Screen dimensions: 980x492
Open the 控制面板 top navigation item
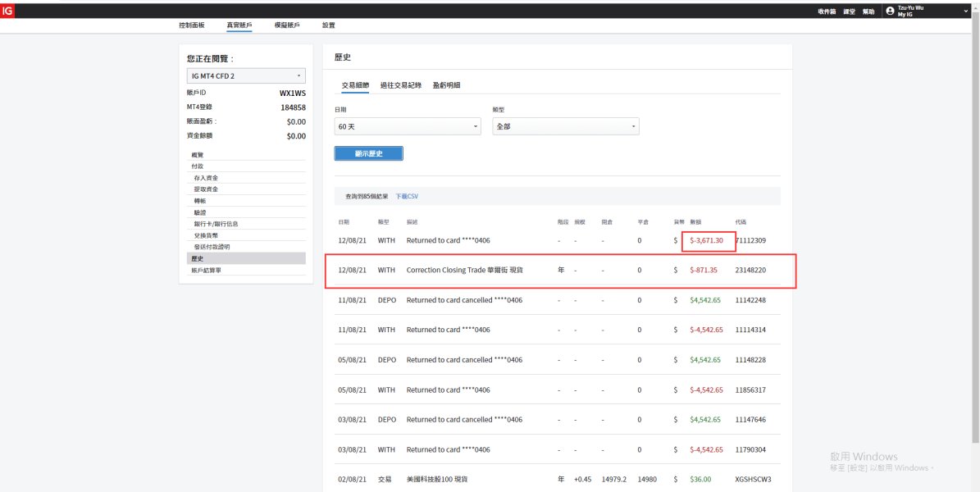(x=192, y=25)
